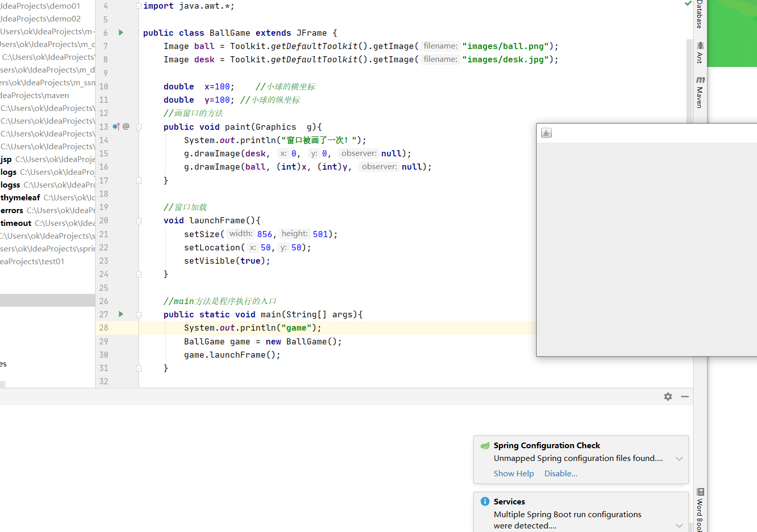Click the @ gutter marker on line 13
757x532 pixels.
pyautogui.click(x=126, y=126)
